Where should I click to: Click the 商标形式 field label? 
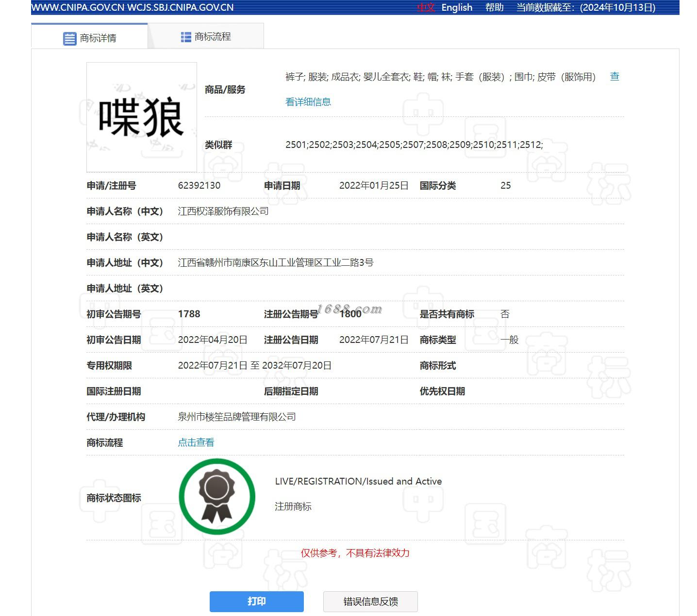(x=438, y=365)
